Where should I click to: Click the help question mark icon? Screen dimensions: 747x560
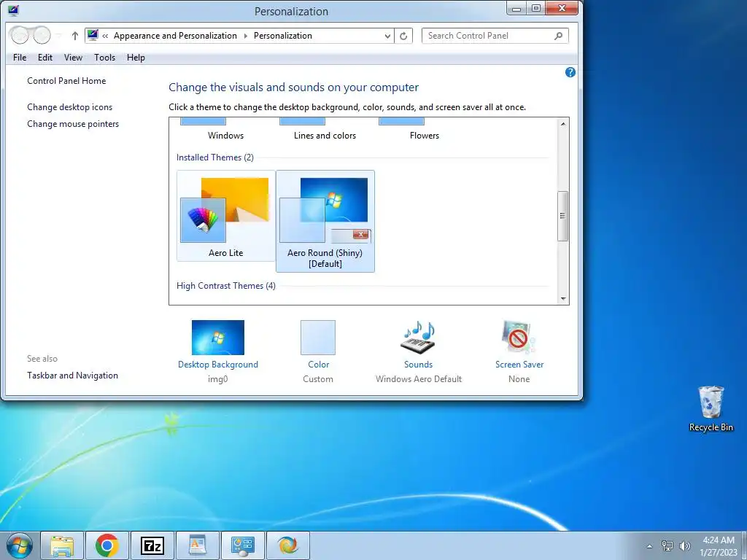tap(570, 72)
